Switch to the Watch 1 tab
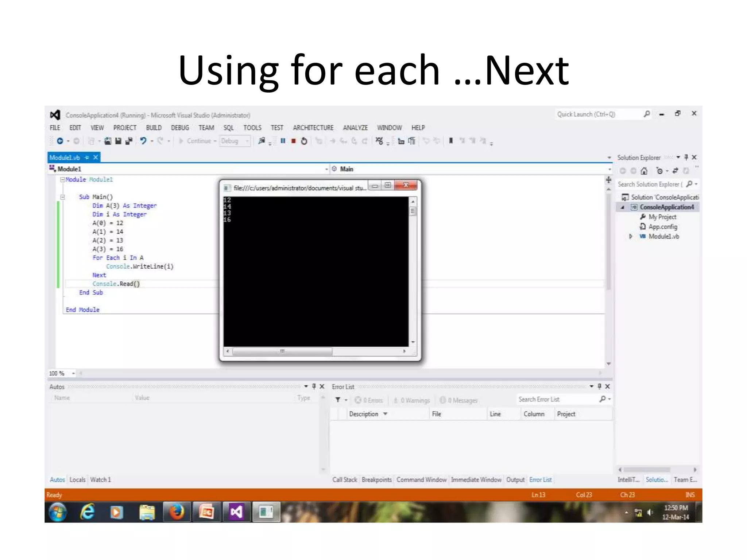 [100, 480]
